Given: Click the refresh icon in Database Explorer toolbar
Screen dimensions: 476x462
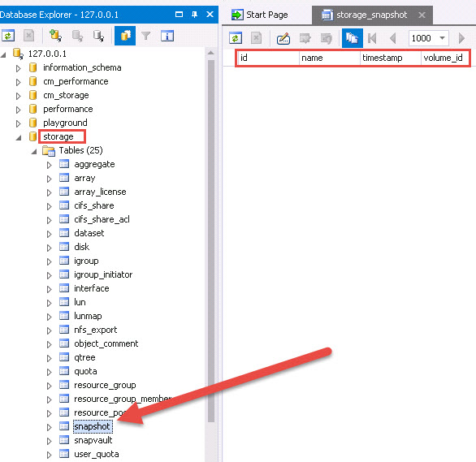Looking at the screenshot, I should (x=8, y=36).
